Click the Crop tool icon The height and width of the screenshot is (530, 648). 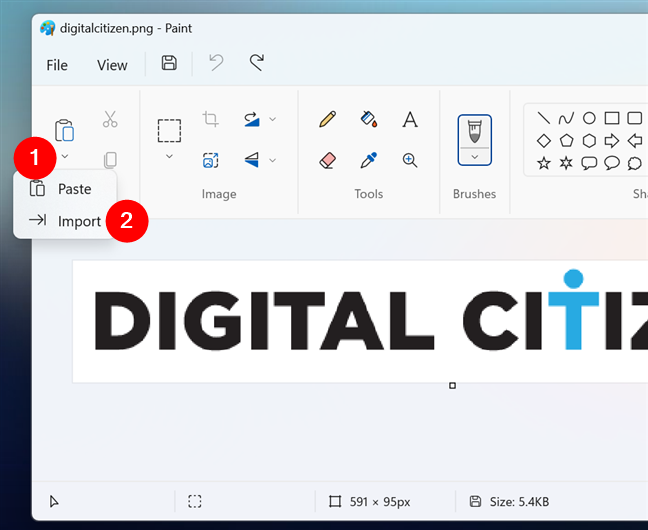pyautogui.click(x=210, y=119)
